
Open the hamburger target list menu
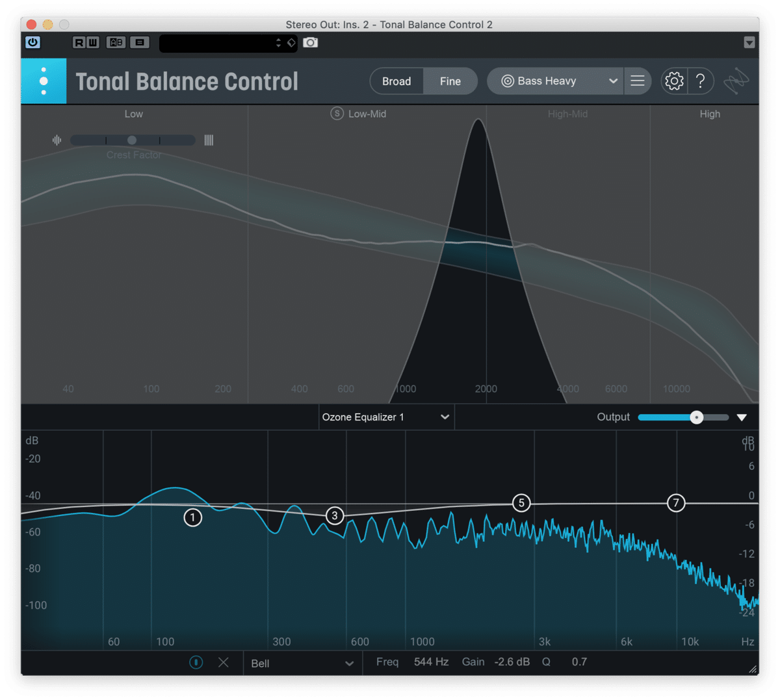point(638,81)
